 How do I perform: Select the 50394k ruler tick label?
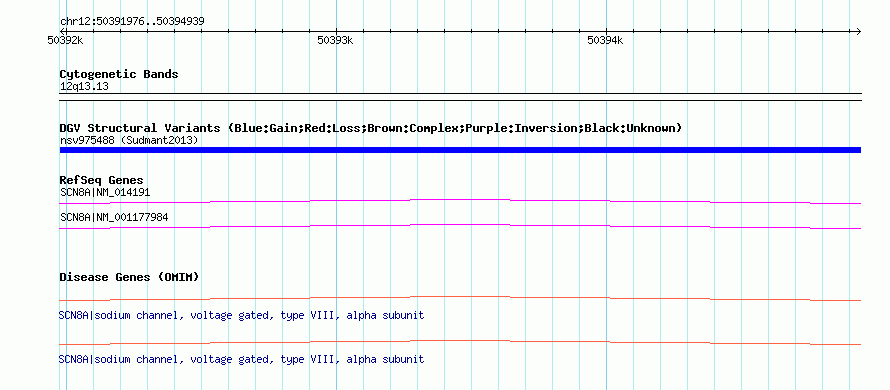[605, 40]
